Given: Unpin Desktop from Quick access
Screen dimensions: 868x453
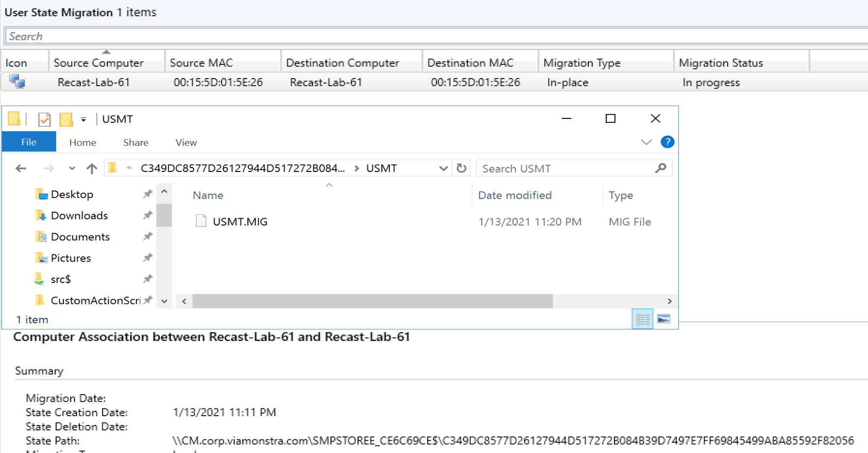Looking at the screenshot, I should (147, 194).
